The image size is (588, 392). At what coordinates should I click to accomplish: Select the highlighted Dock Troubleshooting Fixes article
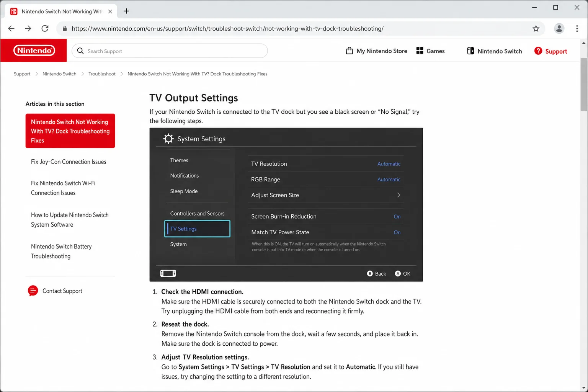coord(70,131)
